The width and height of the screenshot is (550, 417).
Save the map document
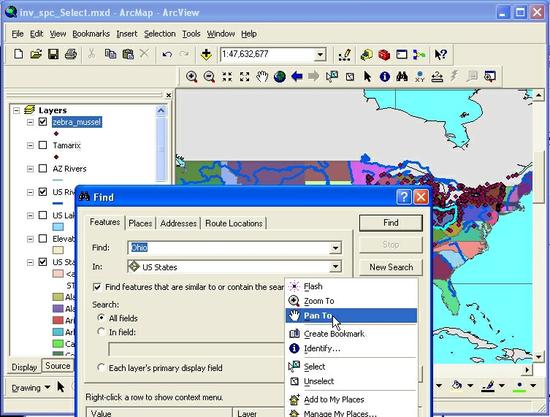point(53,54)
